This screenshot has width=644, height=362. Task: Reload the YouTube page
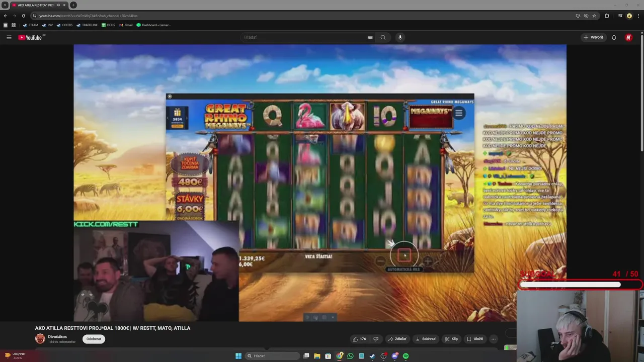click(23, 16)
